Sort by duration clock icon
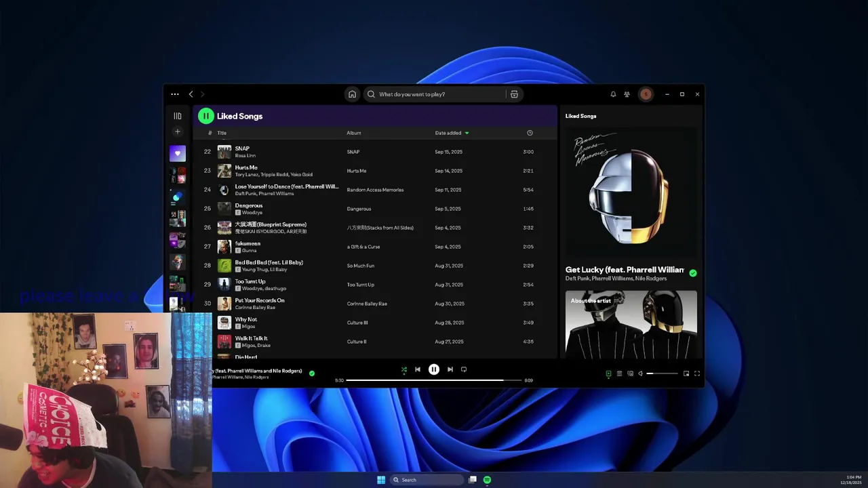 coord(530,133)
